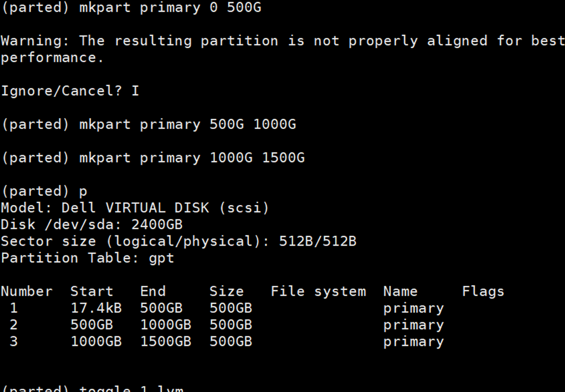Click the End value '500GB' in partition 1 row

tap(161, 308)
